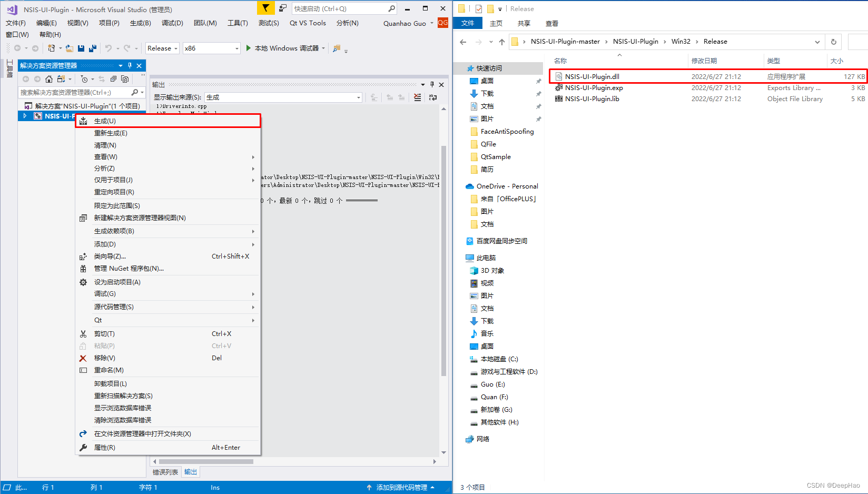Click 添加到源代码管理 in the status bar

[x=401, y=488]
